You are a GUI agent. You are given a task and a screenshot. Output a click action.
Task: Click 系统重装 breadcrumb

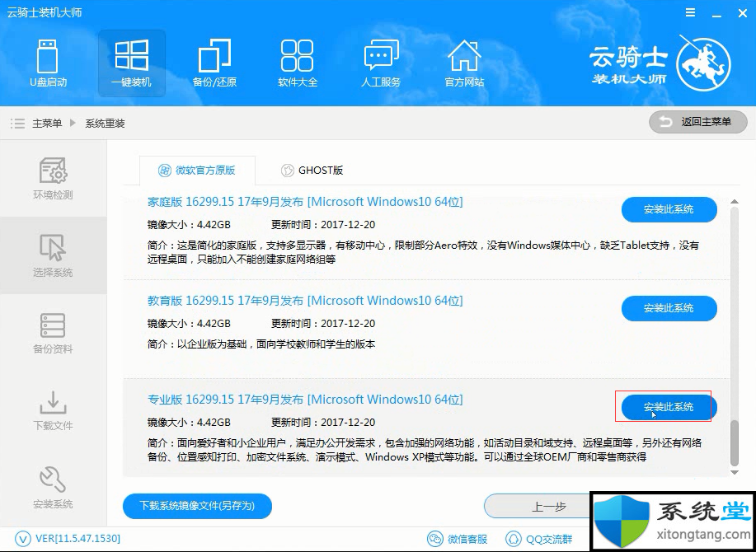click(105, 124)
